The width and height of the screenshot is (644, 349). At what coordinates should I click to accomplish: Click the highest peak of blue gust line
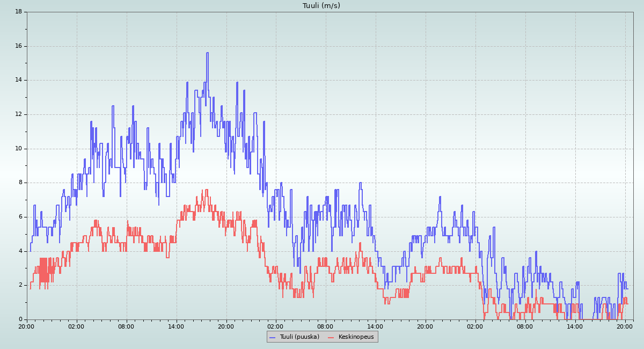tap(207, 53)
